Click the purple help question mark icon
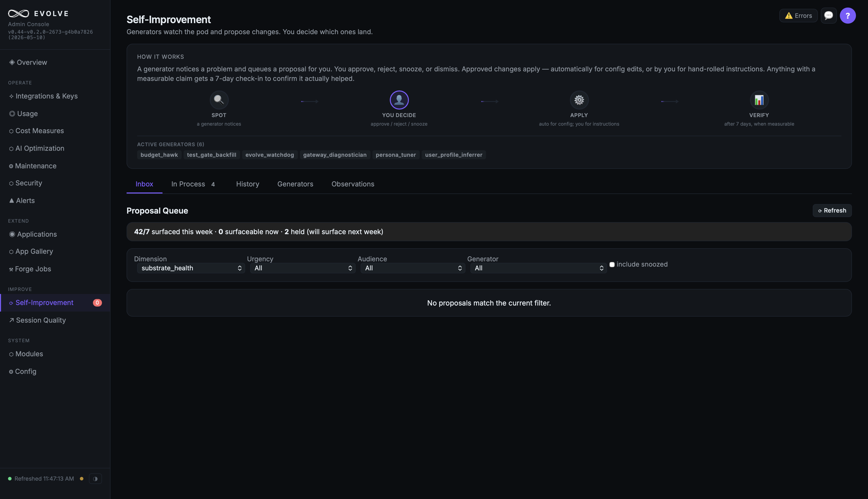The width and height of the screenshot is (868, 499). point(847,16)
